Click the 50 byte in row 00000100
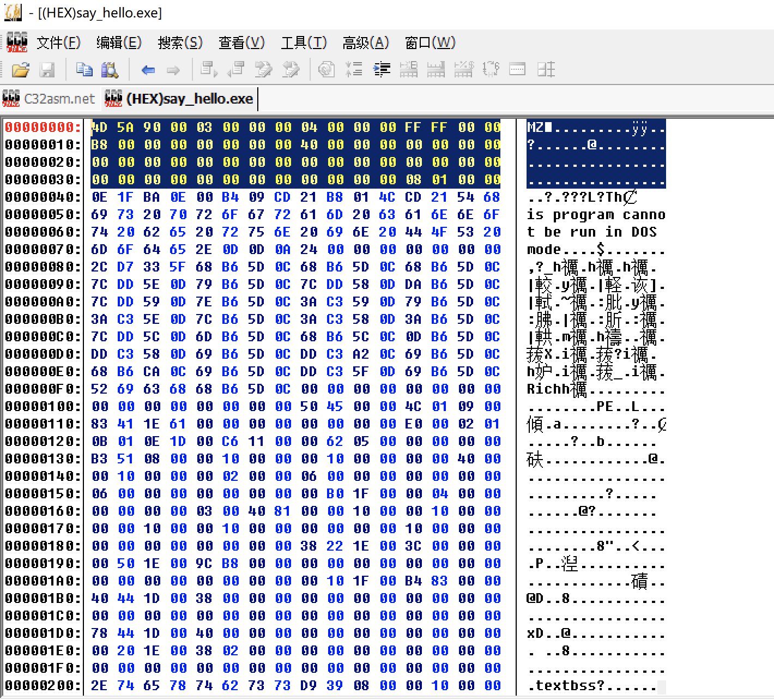Screen dimensions: 774x700 (309, 406)
